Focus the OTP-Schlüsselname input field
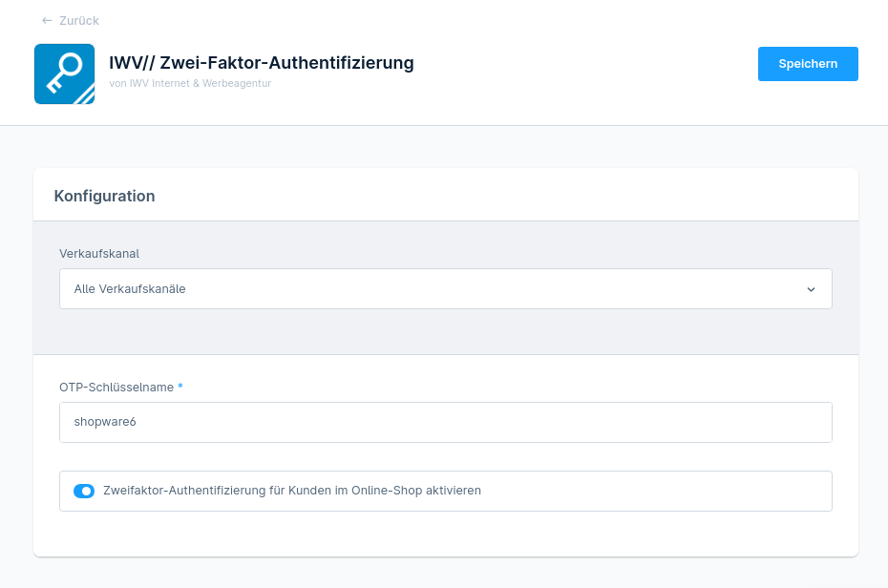 (x=446, y=422)
